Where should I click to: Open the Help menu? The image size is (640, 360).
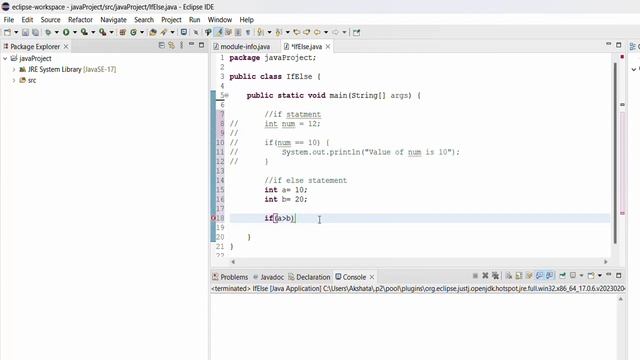click(x=247, y=20)
